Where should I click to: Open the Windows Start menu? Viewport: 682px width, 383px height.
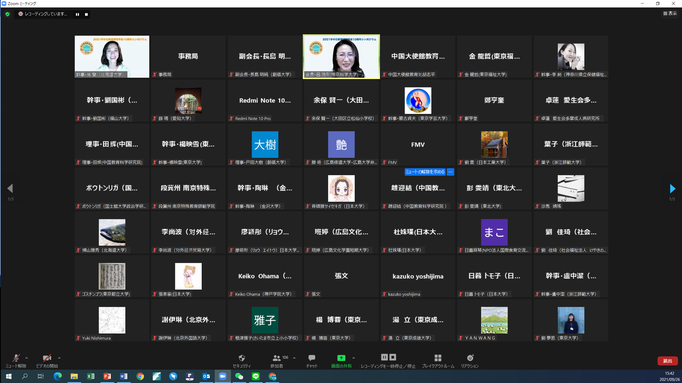pos(8,376)
